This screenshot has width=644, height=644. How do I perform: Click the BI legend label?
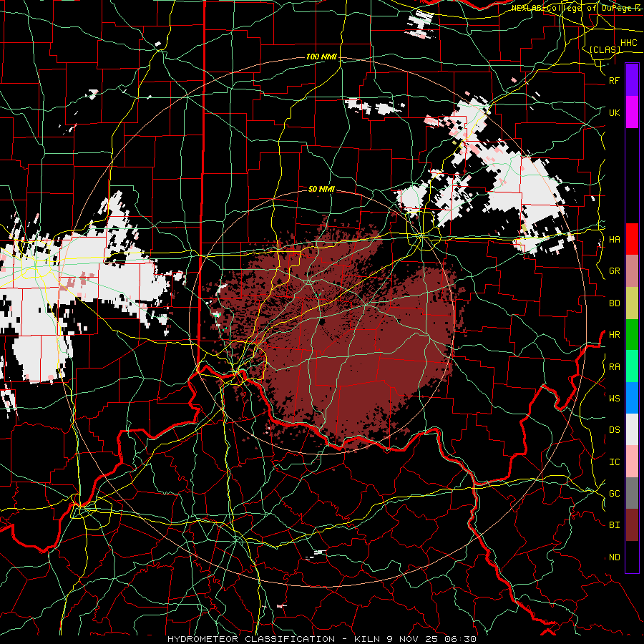(x=614, y=525)
